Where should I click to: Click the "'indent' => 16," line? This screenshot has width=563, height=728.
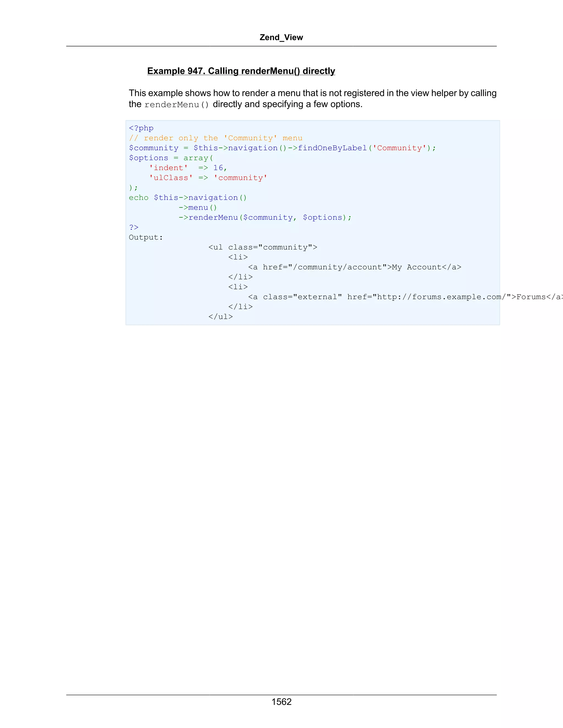pos(188,168)
